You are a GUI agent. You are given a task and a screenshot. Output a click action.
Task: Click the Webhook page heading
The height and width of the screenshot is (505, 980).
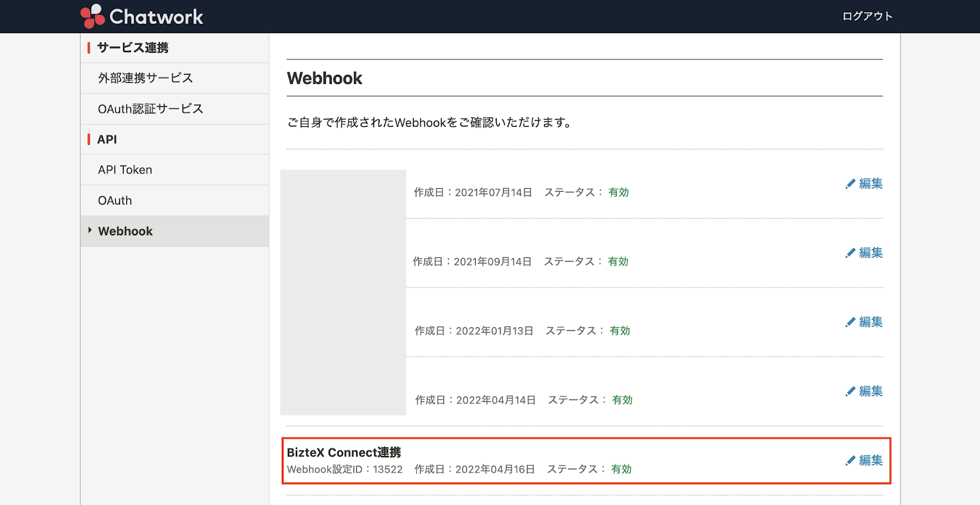pos(325,78)
